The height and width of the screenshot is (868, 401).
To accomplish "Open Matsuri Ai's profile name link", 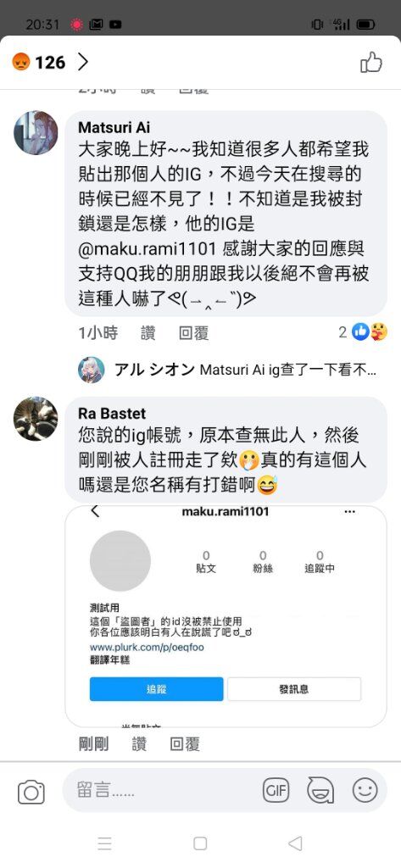I will tap(114, 127).
